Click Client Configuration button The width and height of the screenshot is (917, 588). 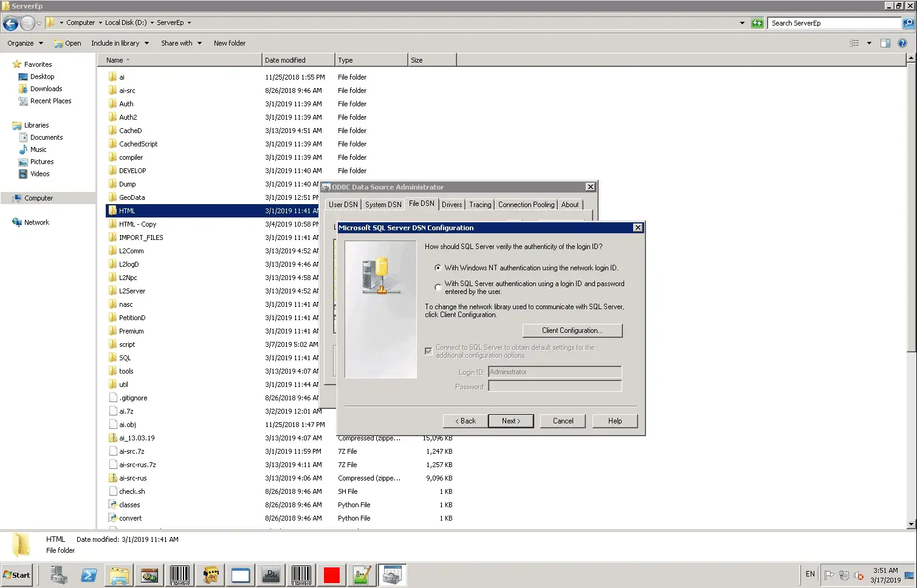coord(572,330)
